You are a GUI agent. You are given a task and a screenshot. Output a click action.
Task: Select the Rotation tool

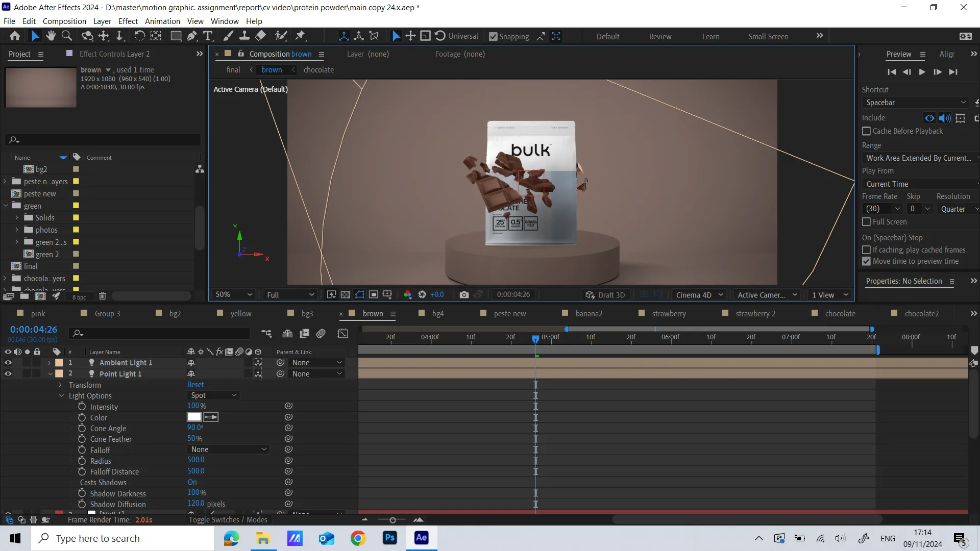[139, 36]
